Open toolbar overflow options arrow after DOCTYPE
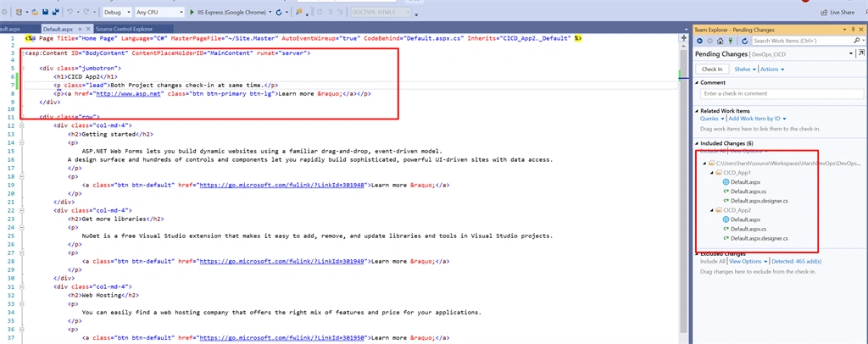868x344 pixels. pos(416,15)
